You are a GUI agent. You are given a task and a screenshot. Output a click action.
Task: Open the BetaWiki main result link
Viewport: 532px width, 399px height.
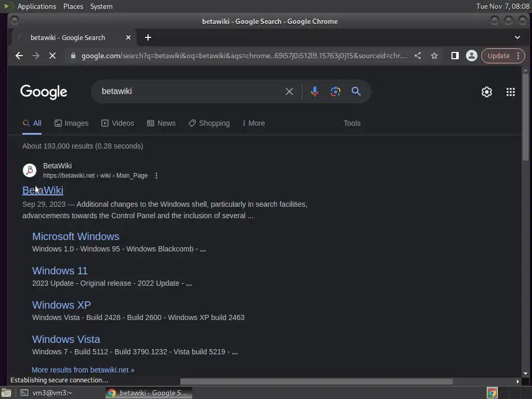pos(43,190)
